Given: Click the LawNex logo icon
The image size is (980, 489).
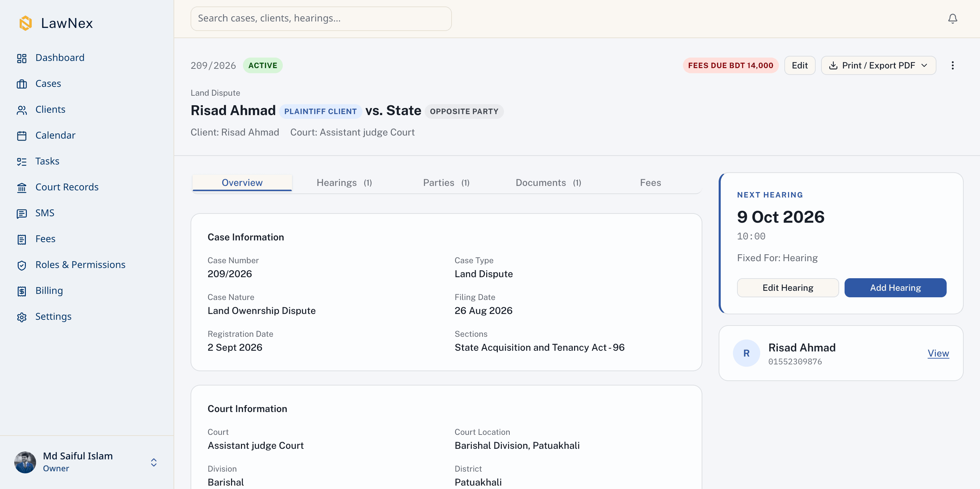Looking at the screenshot, I should (x=26, y=23).
